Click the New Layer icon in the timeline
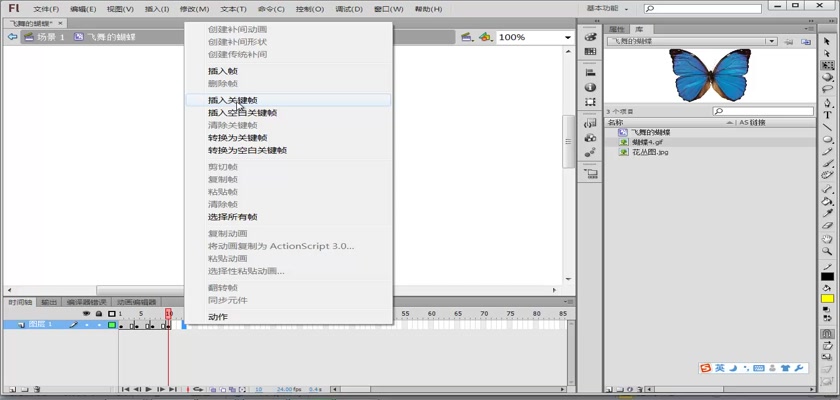 coord(11,389)
